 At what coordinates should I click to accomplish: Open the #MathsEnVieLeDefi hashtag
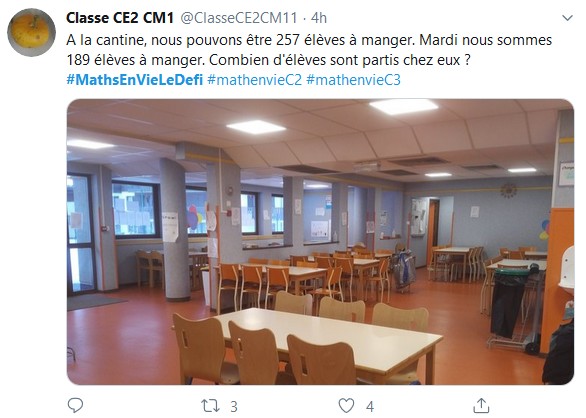coord(135,80)
